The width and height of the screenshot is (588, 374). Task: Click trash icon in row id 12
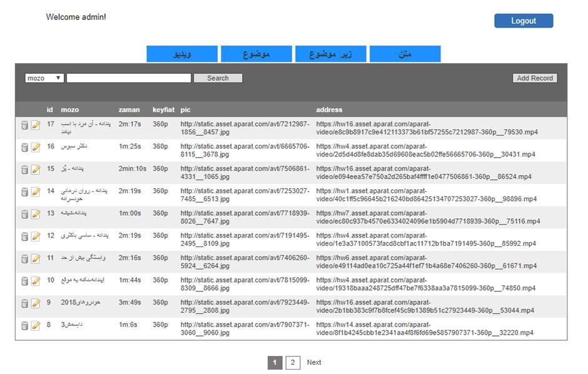pos(25,236)
